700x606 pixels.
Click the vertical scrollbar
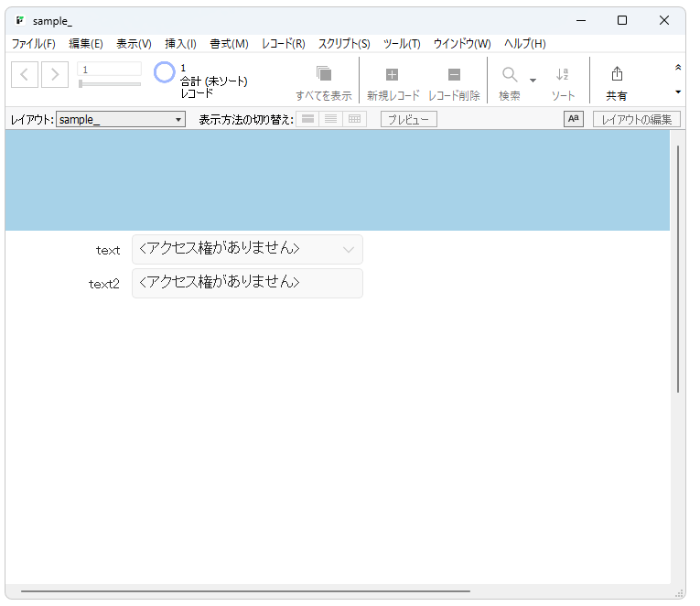click(x=678, y=269)
